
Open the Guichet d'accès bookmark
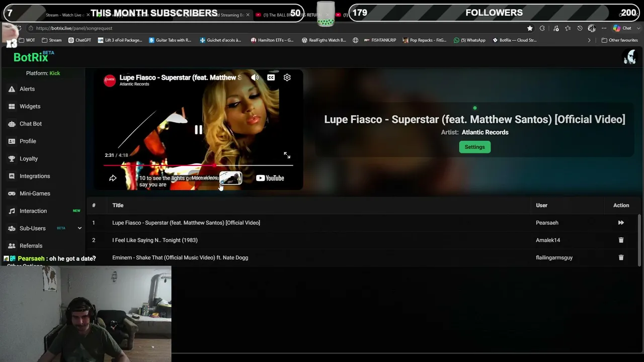[x=220, y=40]
